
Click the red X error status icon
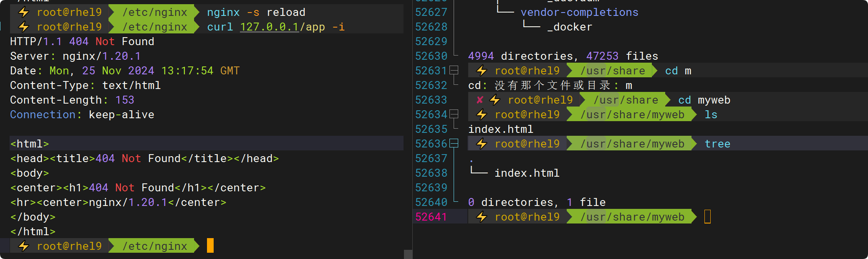pyautogui.click(x=480, y=100)
